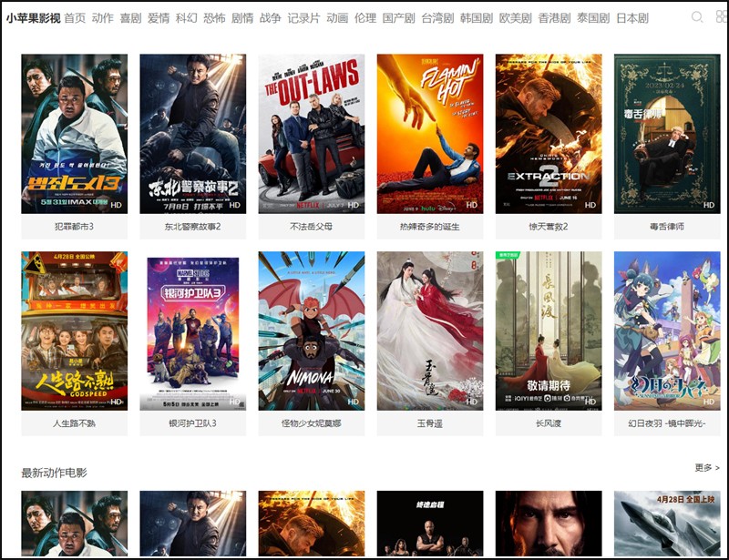Click the 长风渡 title text

(x=548, y=423)
